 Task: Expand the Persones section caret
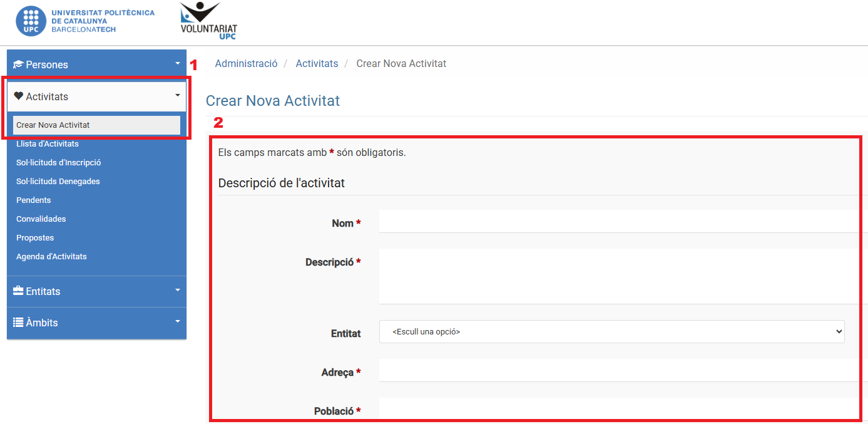(x=177, y=64)
